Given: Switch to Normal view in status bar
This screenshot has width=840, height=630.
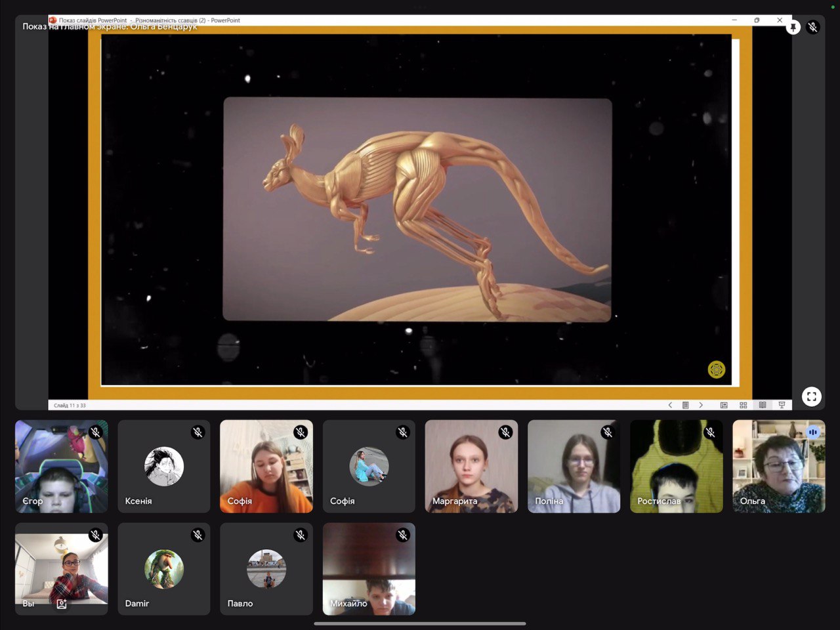Looking at the screenshot, I should click(724, 406).
